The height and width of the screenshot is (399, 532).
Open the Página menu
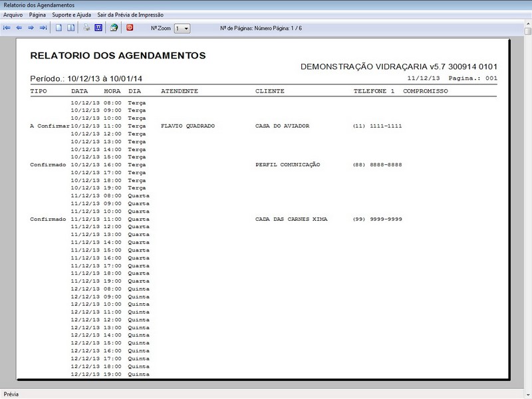[x=37, y=15]
